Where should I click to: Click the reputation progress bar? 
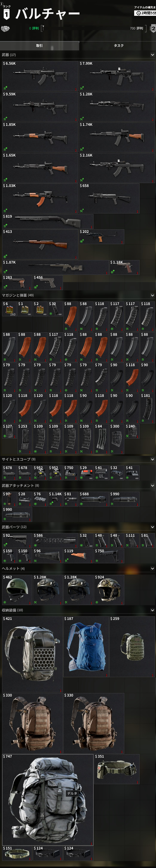(x=94, y=29)
